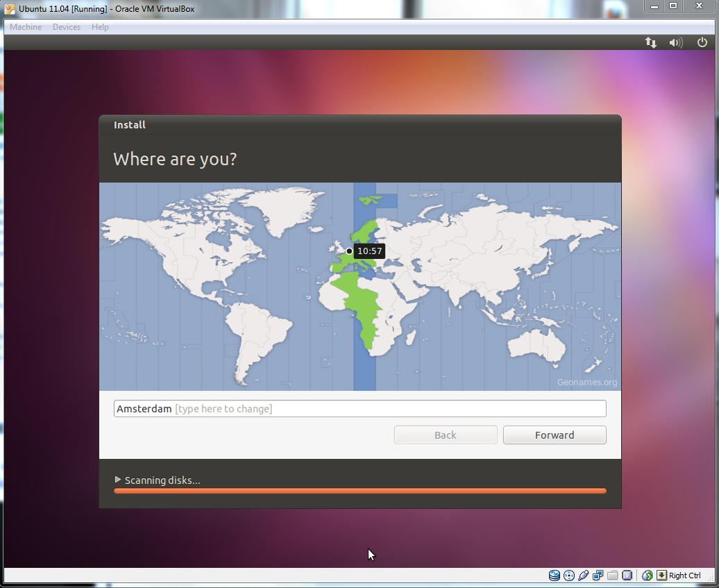
Task: Click the hard disk activity icon
Action: [555, 576]
